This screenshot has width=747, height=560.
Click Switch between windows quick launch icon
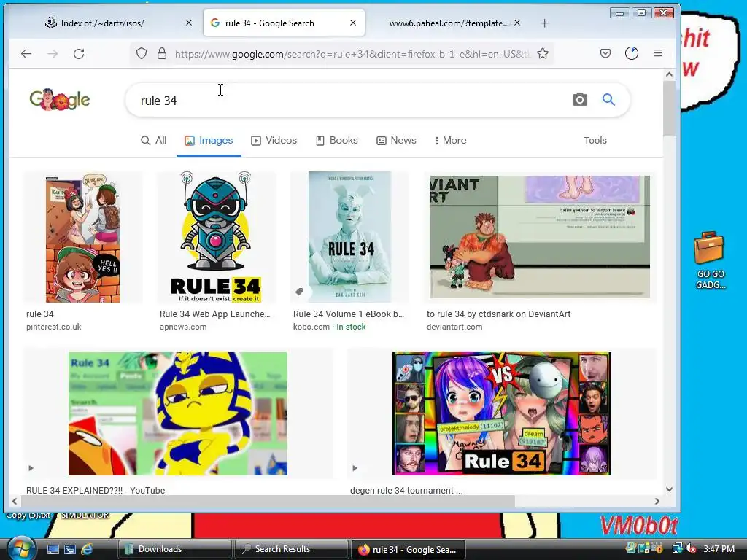70,549
